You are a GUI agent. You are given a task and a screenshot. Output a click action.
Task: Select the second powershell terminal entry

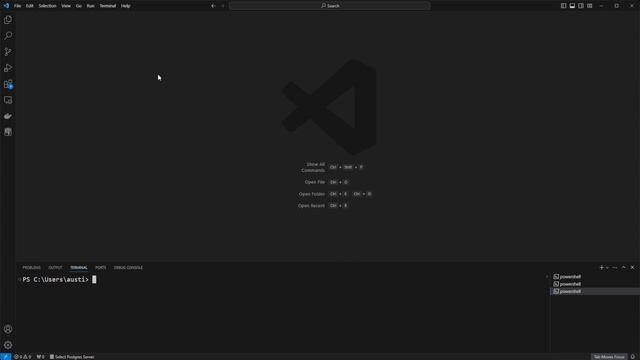(595, 284)
